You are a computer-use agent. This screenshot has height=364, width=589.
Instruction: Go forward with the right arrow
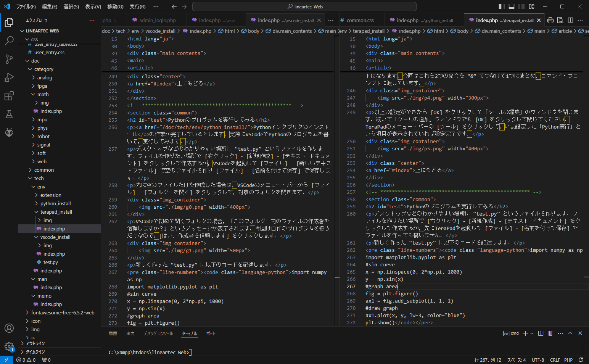184,6
